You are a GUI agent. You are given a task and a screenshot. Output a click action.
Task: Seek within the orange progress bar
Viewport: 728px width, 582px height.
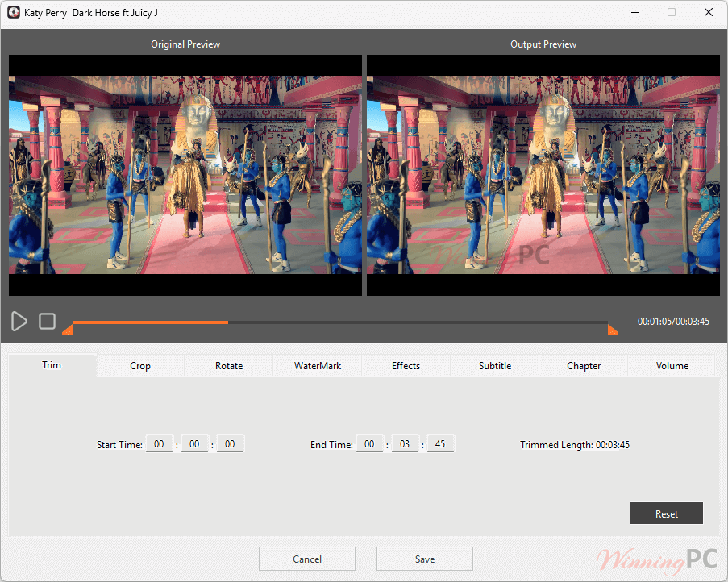(150, 322)
